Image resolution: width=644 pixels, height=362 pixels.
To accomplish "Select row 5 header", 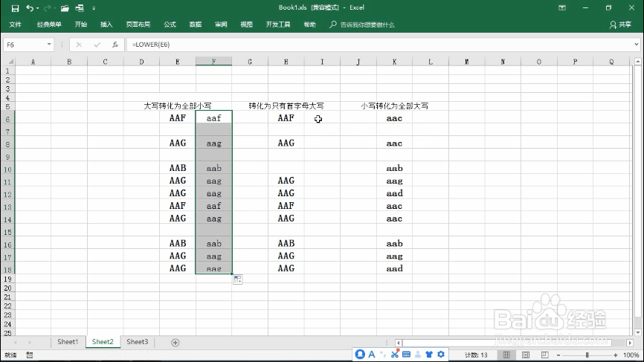I will (x=7, y=106).
